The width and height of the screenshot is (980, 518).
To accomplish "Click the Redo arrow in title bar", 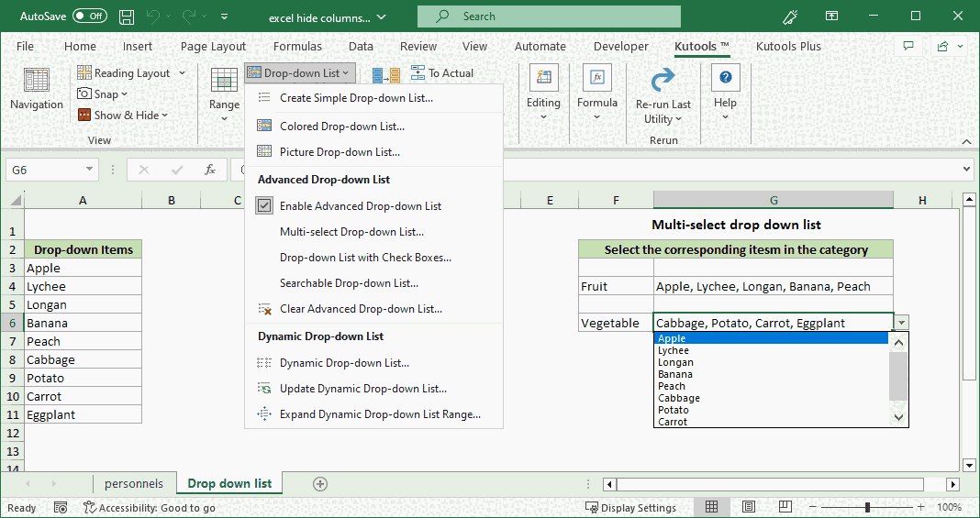I will pos(191,17).
